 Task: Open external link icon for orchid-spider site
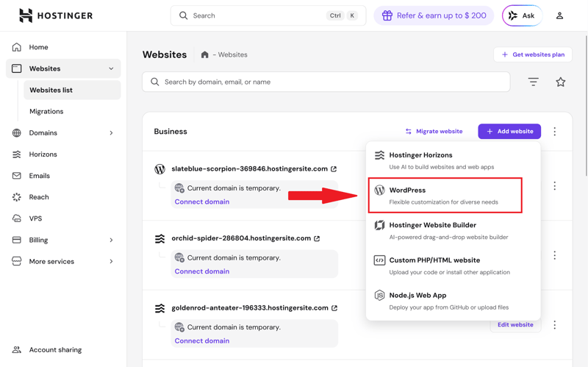(x=317, y=238)
